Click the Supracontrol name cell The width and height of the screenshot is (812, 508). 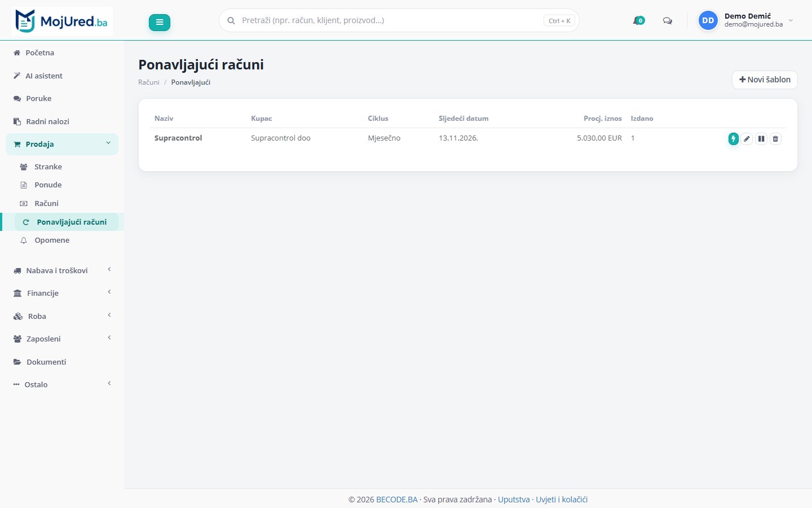[178, 138]
